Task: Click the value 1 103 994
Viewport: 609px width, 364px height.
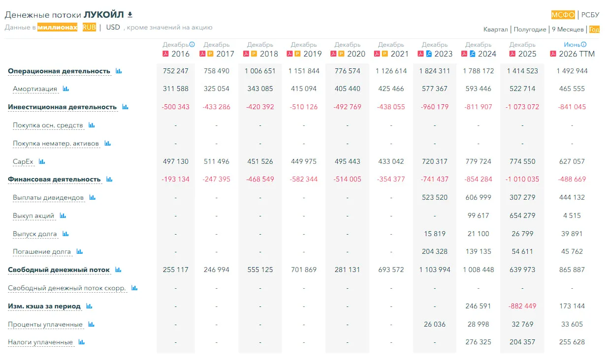Action: pos(435,270)
